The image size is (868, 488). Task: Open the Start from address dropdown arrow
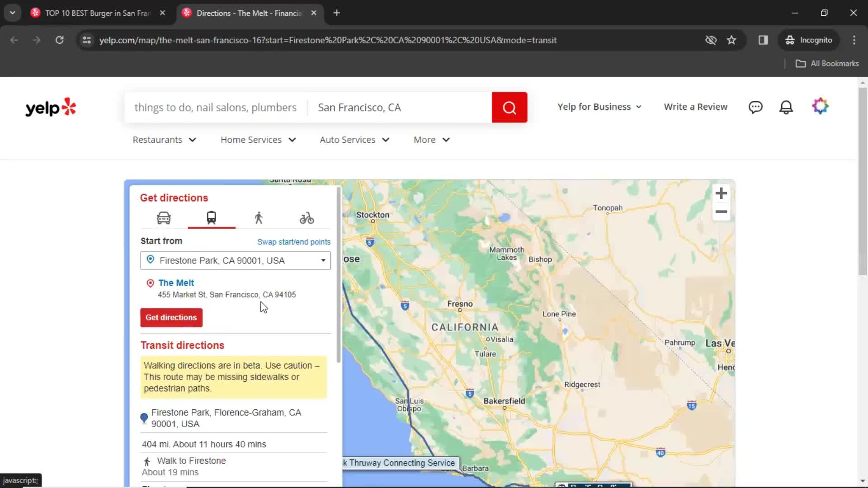pos(323,261)
